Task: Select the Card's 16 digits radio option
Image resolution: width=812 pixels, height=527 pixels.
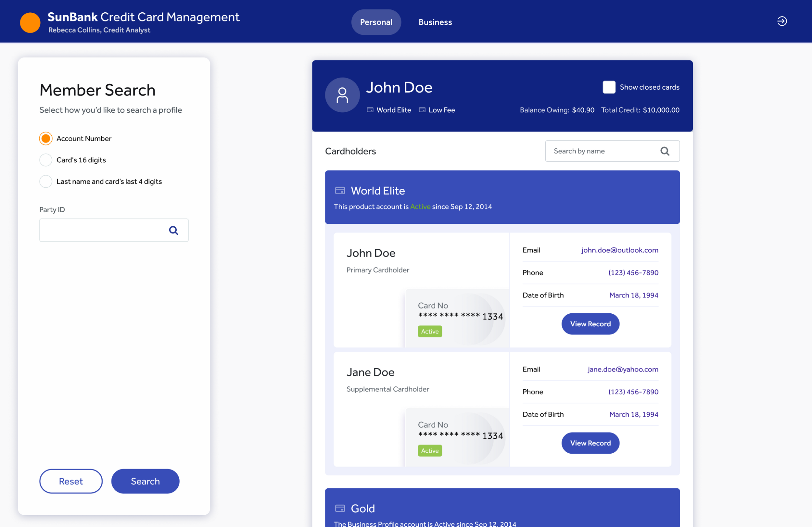Action: (x=46, y=160)
